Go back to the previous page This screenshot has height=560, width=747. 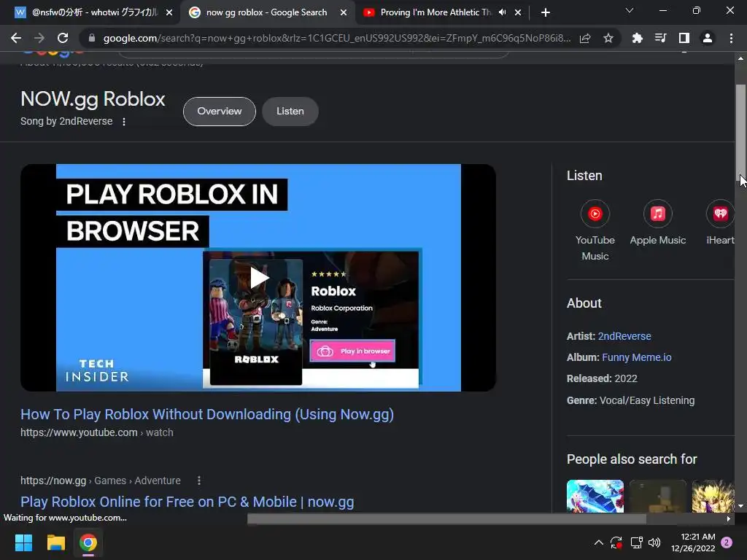pyautogui.click(x=16, y=38)
